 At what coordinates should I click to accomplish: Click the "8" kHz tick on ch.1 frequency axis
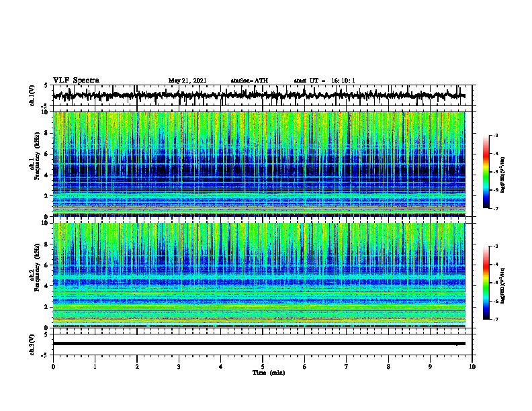click(46, 133)
